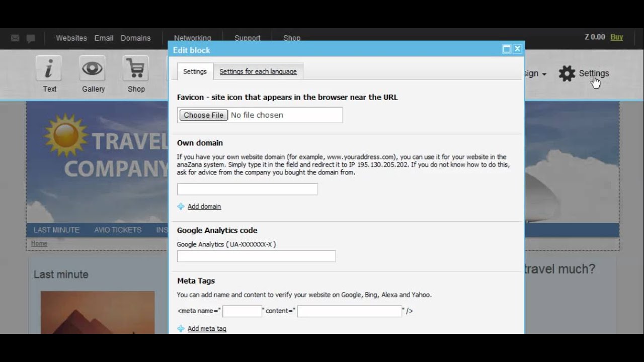Switch to the Settings tab

pyautogui.click(x=195, y=71)
